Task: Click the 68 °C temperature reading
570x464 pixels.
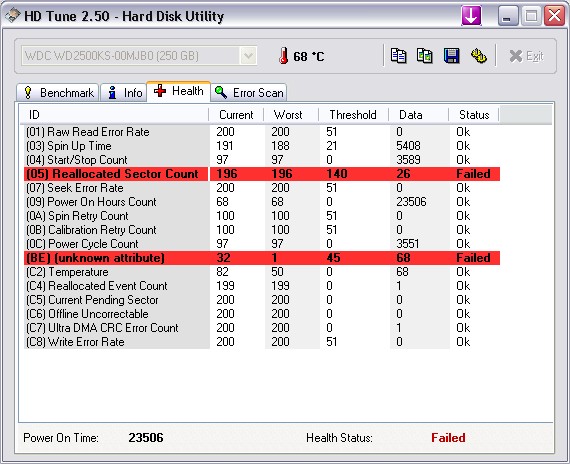Action: click(x=309, y=57)
